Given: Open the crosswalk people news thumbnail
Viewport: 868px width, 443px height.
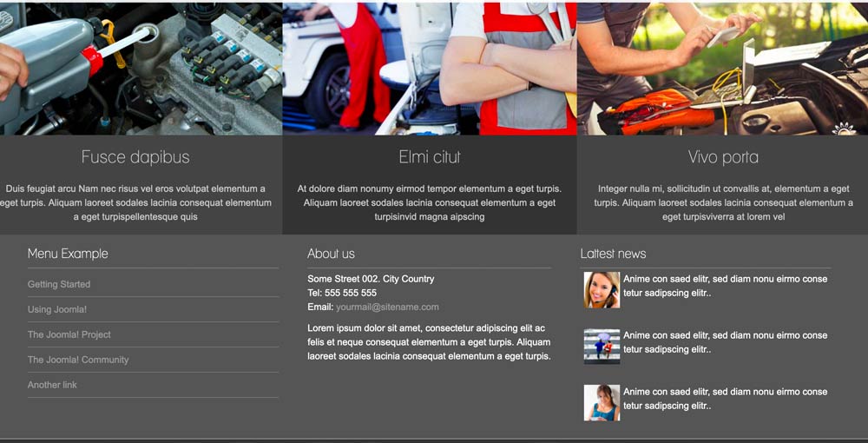Looking at the screenshot, I should tap(602, 347).
